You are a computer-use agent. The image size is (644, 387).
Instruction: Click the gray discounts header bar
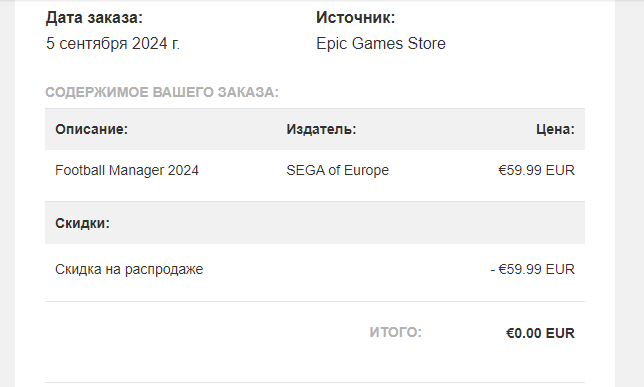tap(315, 223)
